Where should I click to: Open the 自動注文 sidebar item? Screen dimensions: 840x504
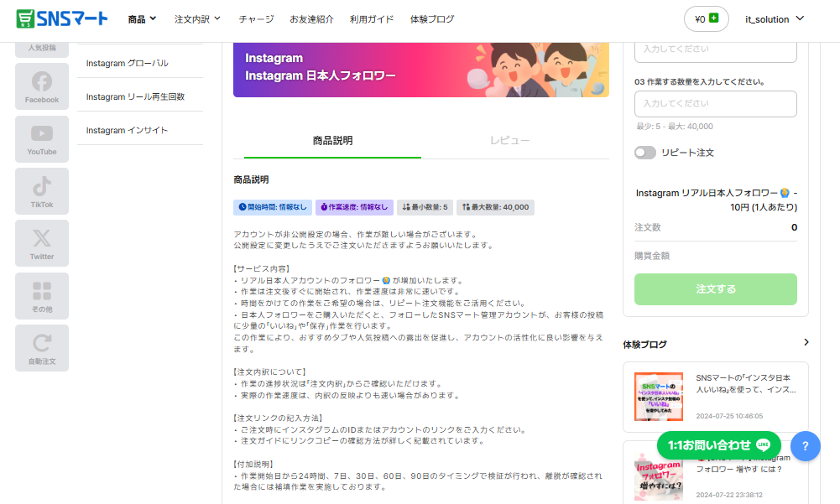tap(42, 348)
